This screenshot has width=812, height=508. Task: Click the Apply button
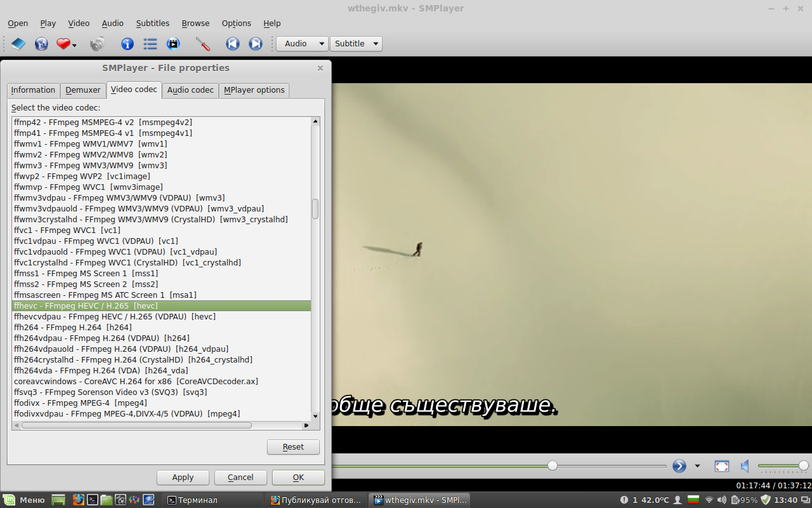coord(183,478)
